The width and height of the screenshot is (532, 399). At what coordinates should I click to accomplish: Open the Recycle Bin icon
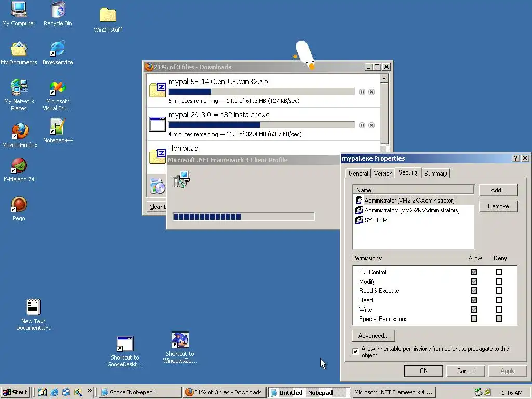coord(58,14)
